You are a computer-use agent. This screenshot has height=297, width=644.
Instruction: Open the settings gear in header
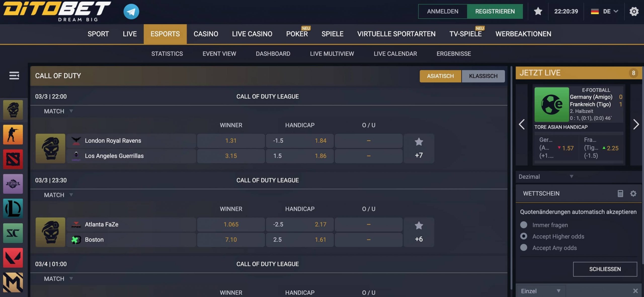click(x=634, y=11)
